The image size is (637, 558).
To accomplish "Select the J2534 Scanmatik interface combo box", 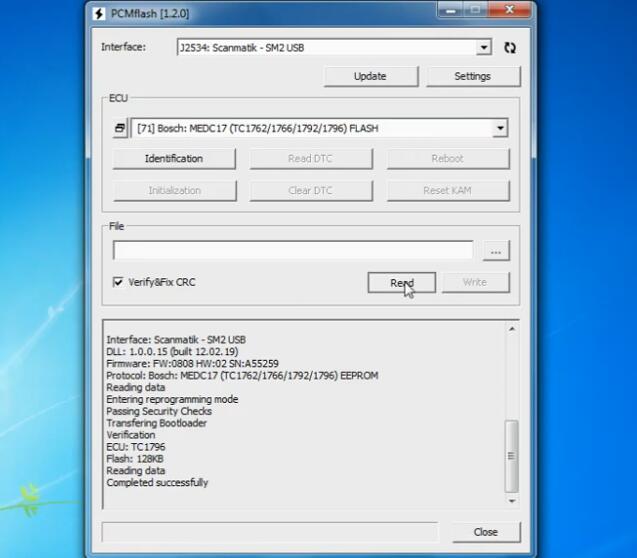I will (x=334, y=48).
